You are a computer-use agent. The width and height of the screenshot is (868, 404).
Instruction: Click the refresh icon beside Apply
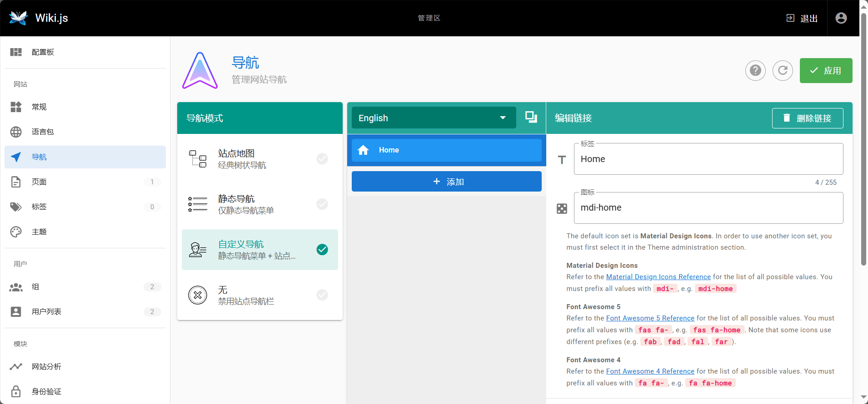(783, 71)
